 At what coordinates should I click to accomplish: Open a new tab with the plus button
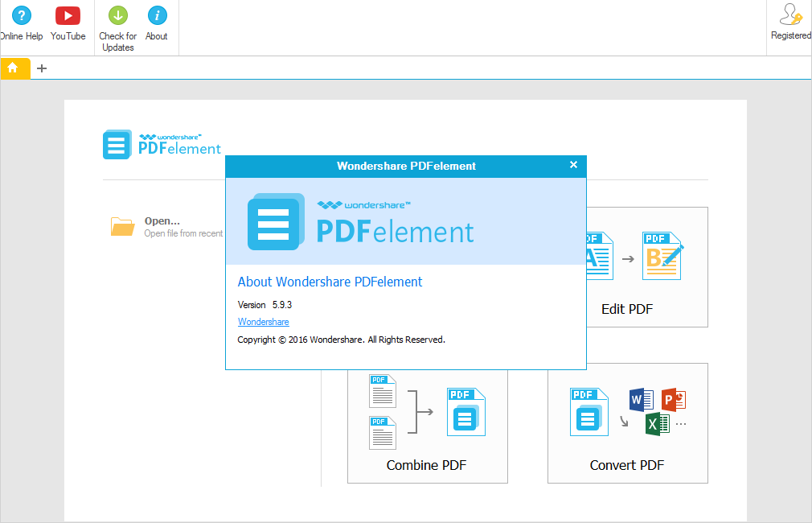point(42,68)
